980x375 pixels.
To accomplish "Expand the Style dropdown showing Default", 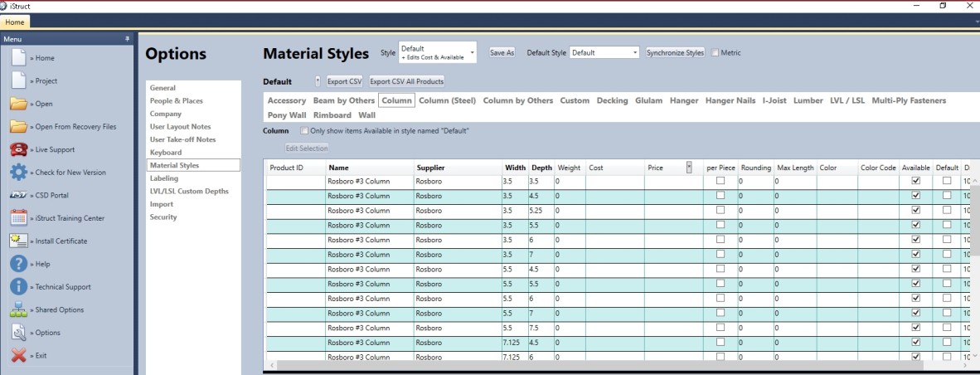I will [x=472, y=52].
